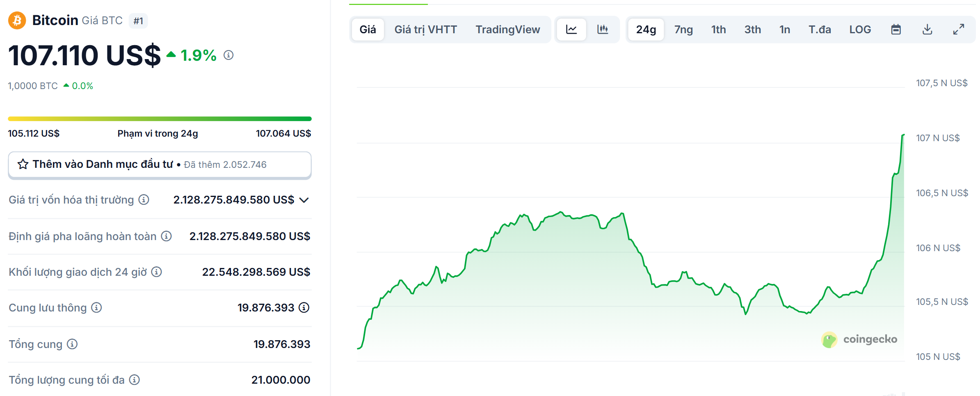
Task: Select the T.đa max range
Action: point(820,30)
